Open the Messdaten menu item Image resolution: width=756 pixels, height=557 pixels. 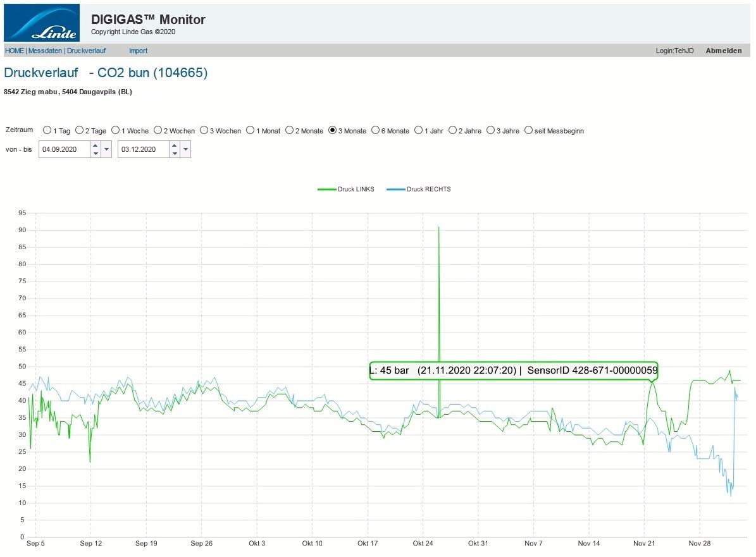[x=44, y=51]
